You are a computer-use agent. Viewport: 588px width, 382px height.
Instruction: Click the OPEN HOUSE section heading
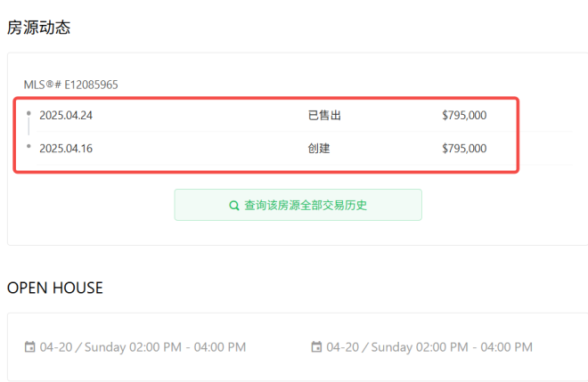click(x=55, y=288)
